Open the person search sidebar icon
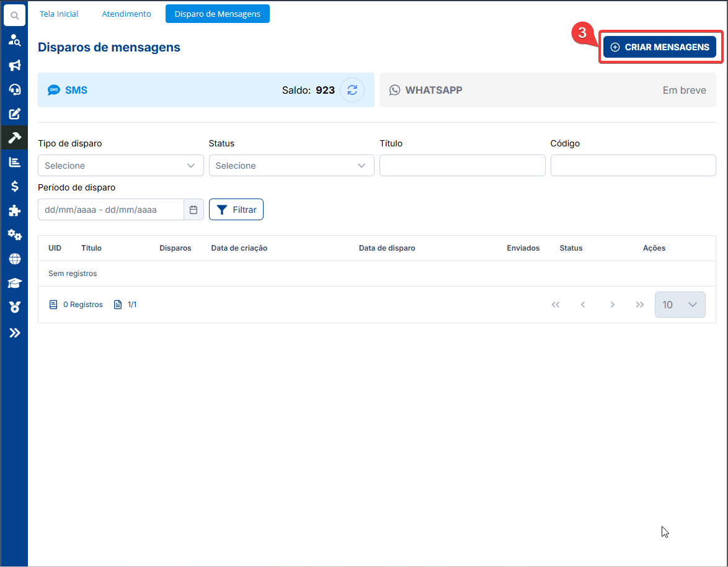Viewport: 728px width, 567px height. (14, 41)
